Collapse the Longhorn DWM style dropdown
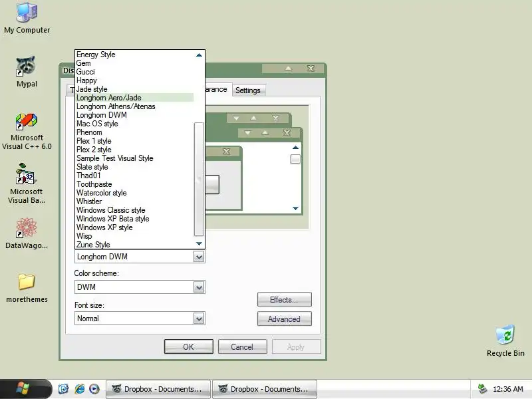Image resolution: width=532 pixels, height=399 pixels. click(x=199, y=257)
